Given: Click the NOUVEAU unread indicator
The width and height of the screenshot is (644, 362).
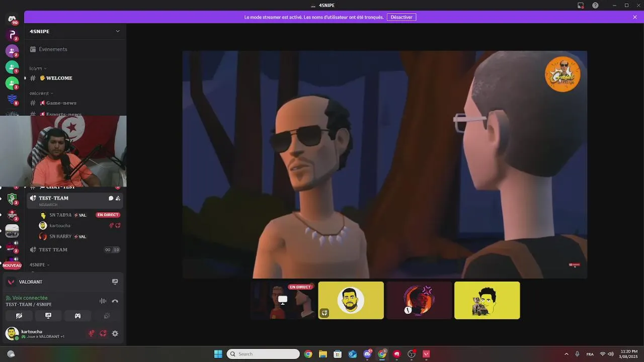Looking at the screenshot, I should click(12, 265).
